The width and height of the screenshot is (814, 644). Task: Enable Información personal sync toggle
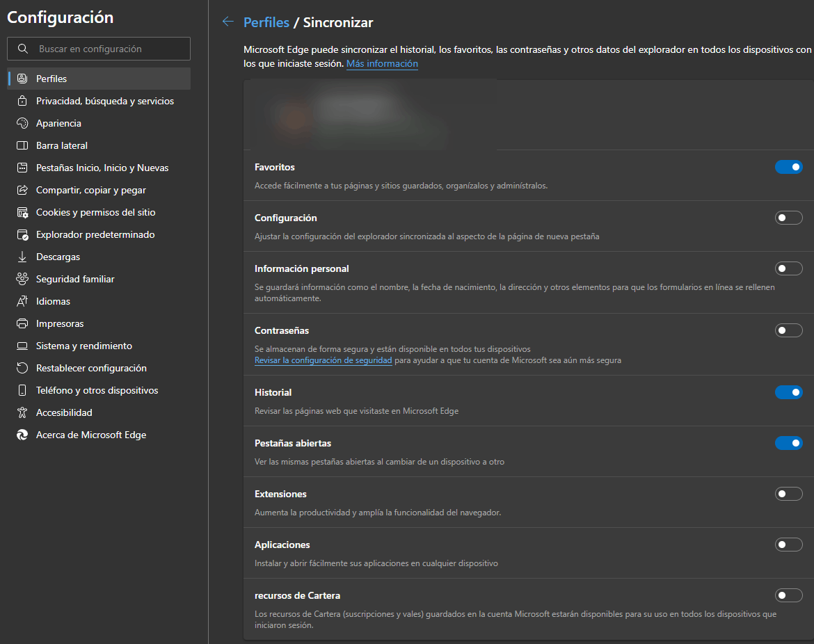tap(788, 269)
